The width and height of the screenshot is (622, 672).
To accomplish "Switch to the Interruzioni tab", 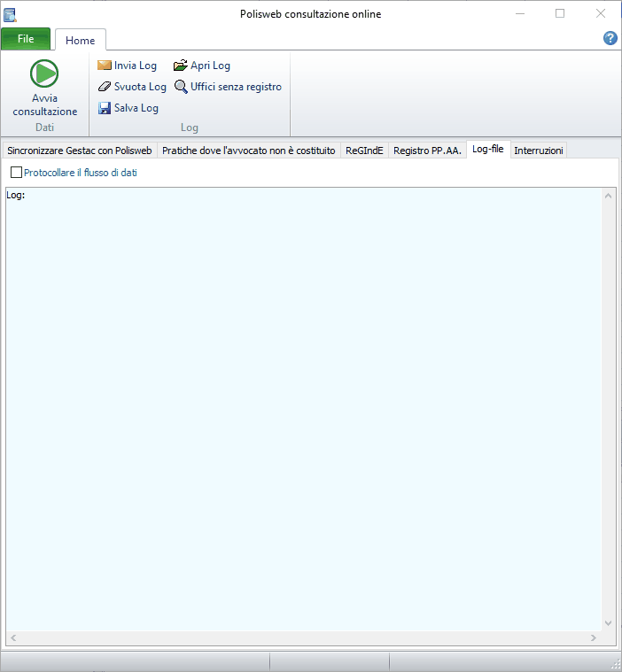I will point(539,151).
